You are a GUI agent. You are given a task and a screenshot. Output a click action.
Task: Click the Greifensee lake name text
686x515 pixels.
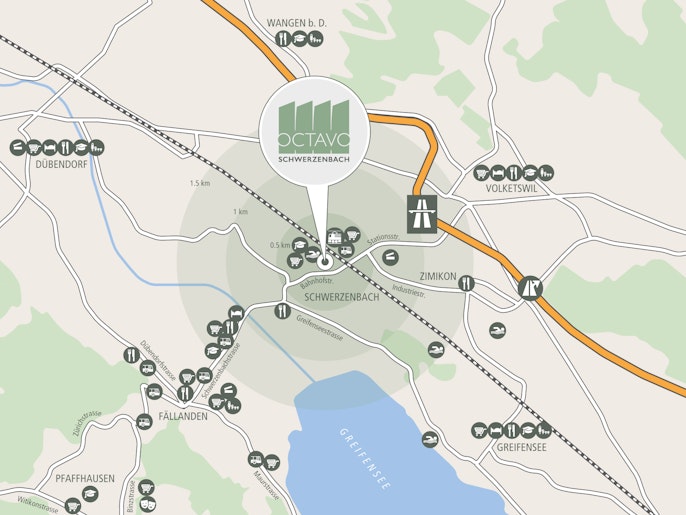[365, 459]
